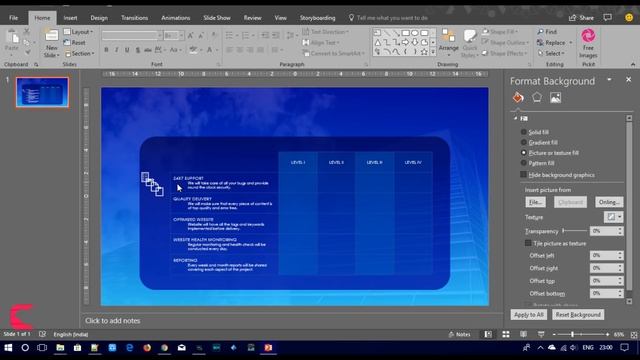Open Comments pane icon
The height and width of the screenshot is (360, 640).
pos(607,18)
